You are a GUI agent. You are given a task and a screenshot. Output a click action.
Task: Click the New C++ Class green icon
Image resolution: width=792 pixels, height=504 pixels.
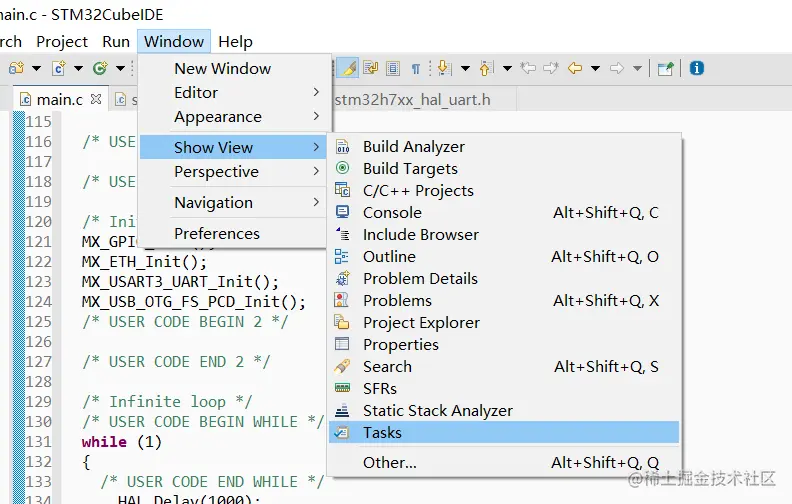click(100, 68)
